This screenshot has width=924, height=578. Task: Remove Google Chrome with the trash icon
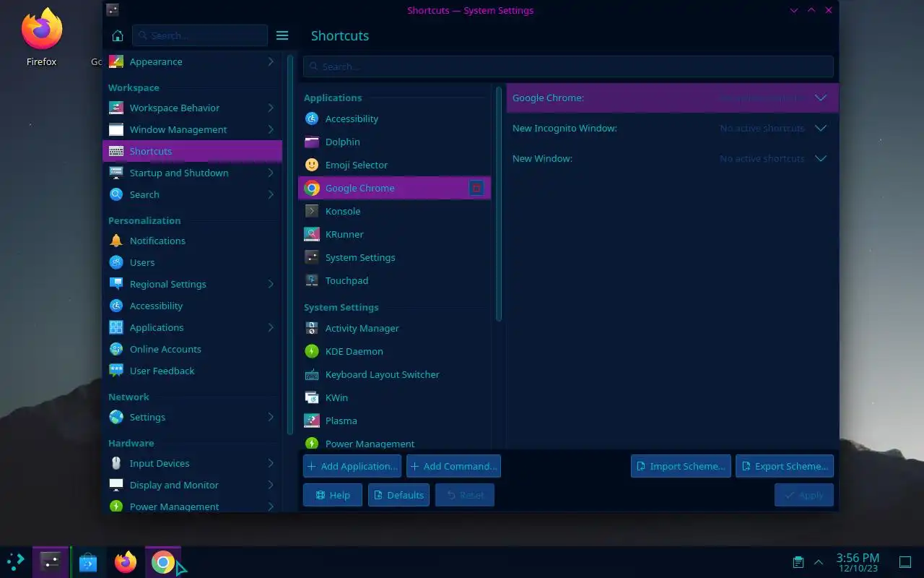(x=476, y=188)
